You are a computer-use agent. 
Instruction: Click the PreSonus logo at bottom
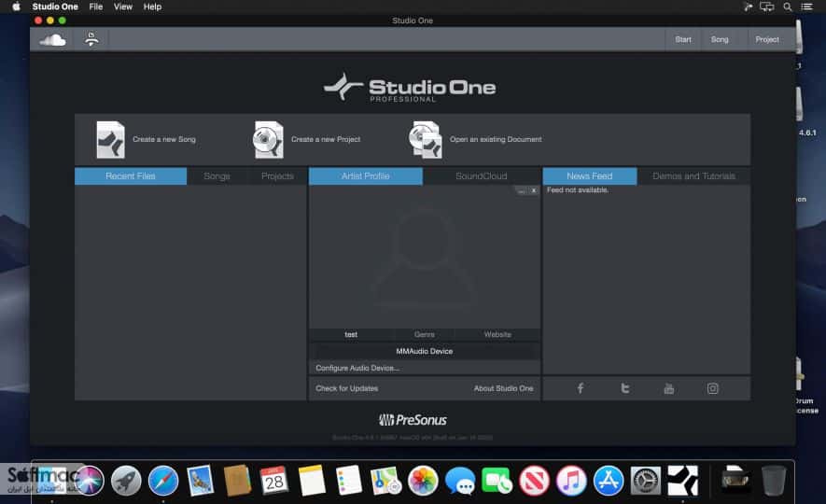[413, 420]
